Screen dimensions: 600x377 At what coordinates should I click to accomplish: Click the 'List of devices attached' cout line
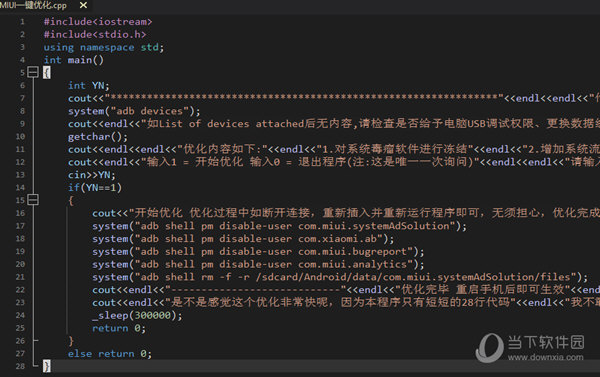point(334,124)
